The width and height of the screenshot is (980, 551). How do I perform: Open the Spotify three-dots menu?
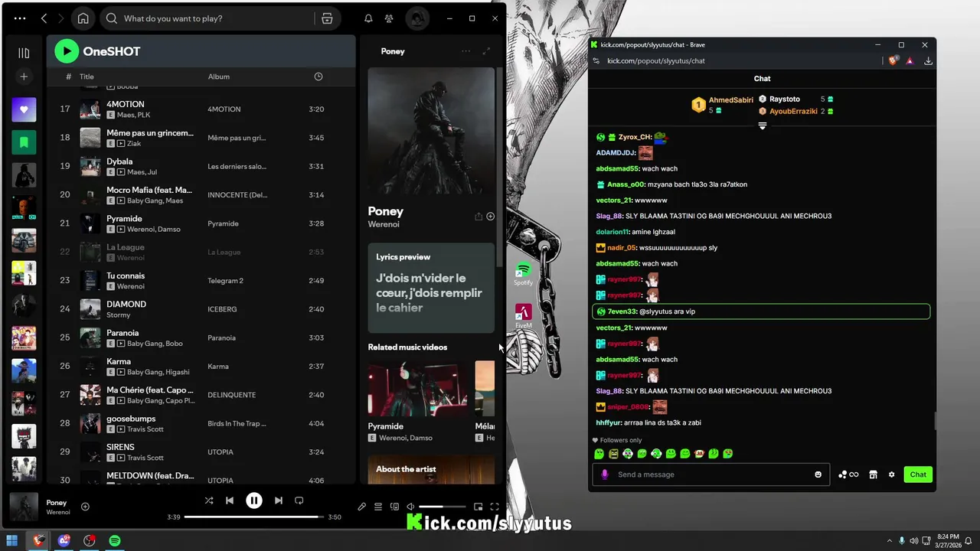tap(20, 18)
